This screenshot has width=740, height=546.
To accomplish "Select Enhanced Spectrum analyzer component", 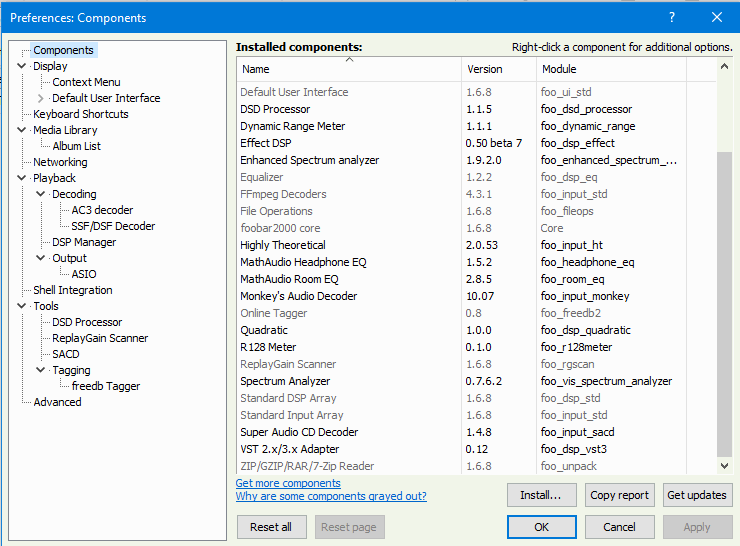I will 309,160.
